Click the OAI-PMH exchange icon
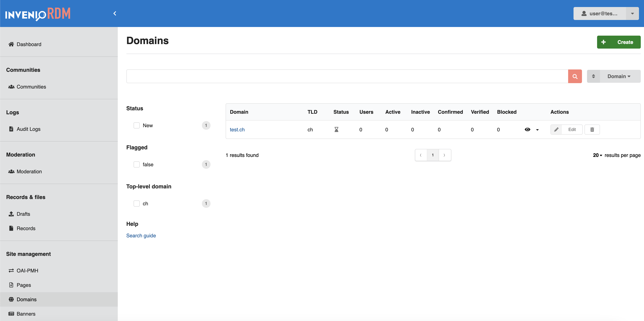The height and width of the screenshot is (321, 644). coord(11,270)
